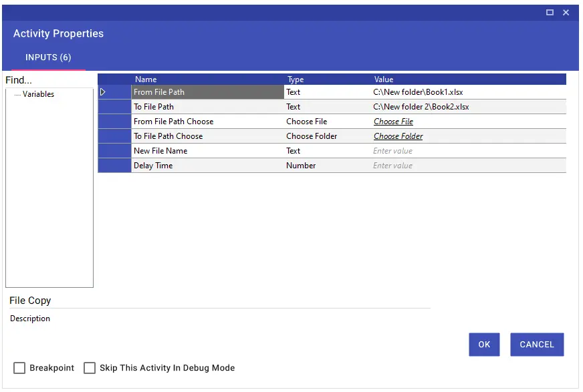Confirm with the OK button
583x392 pixels.
pyautogui.click(x=484, y=345)
